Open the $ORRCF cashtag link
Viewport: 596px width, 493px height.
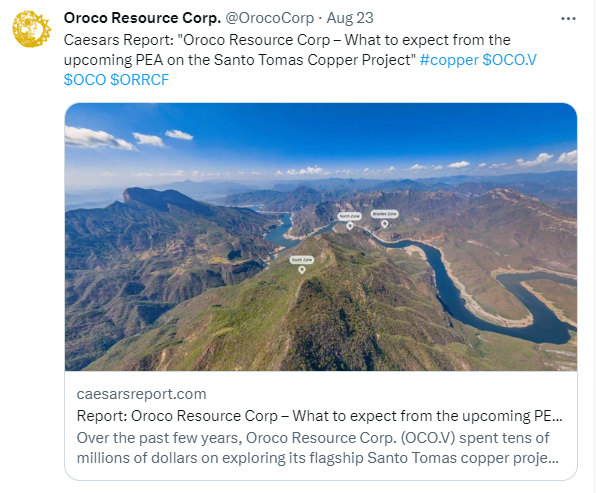point(139,80)
